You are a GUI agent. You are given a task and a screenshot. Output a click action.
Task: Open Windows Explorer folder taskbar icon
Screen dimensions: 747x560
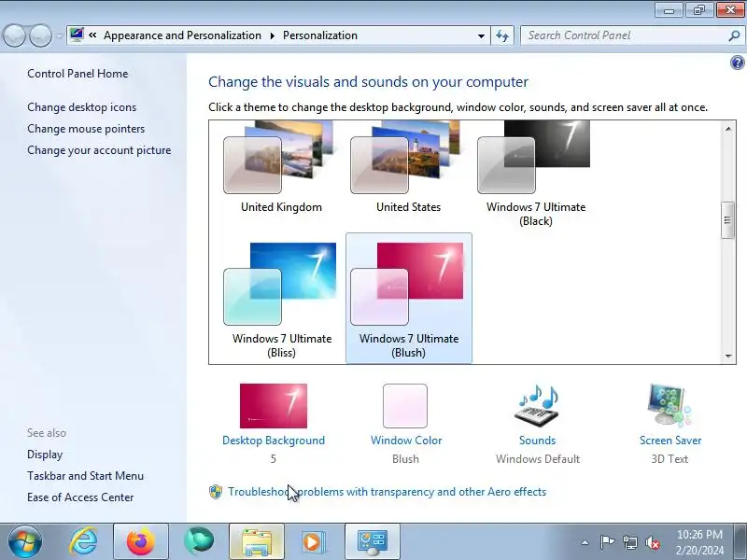coord(257,542)
